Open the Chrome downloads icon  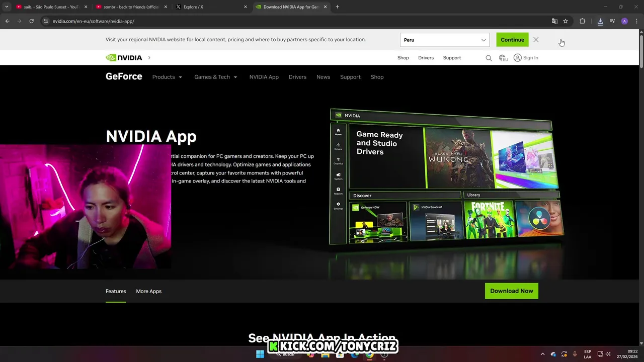click(600, 21)
